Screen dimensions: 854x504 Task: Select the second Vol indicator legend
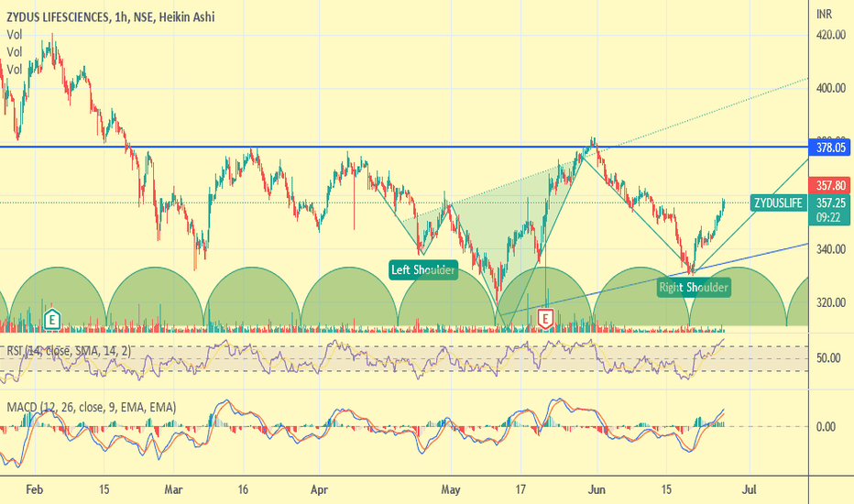tap(15, 52)
